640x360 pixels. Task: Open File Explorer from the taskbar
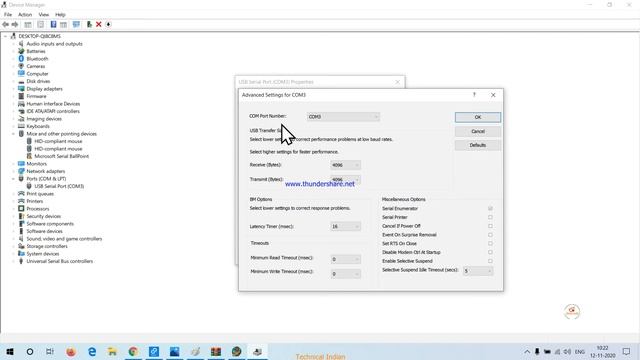pyautogui.click(x=112, y=351)
